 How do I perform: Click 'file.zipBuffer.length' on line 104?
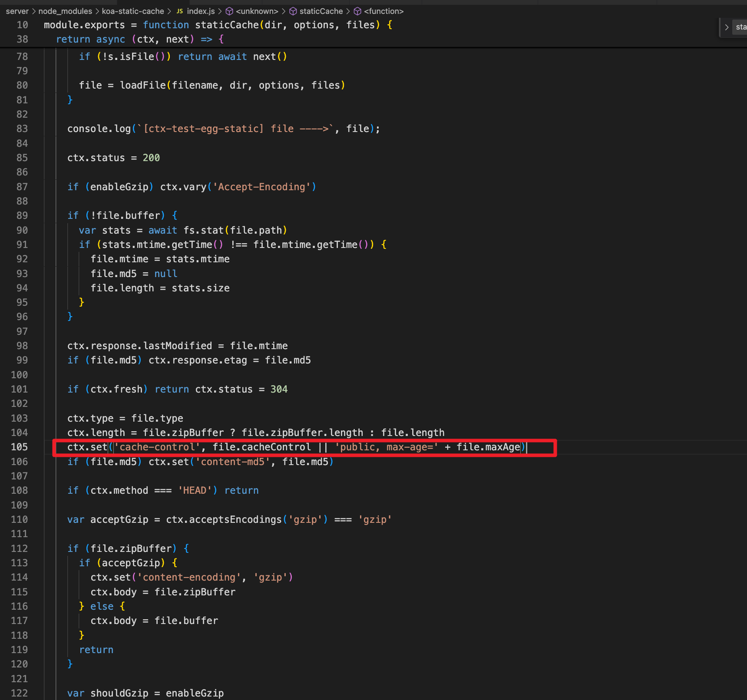point(302,433)
